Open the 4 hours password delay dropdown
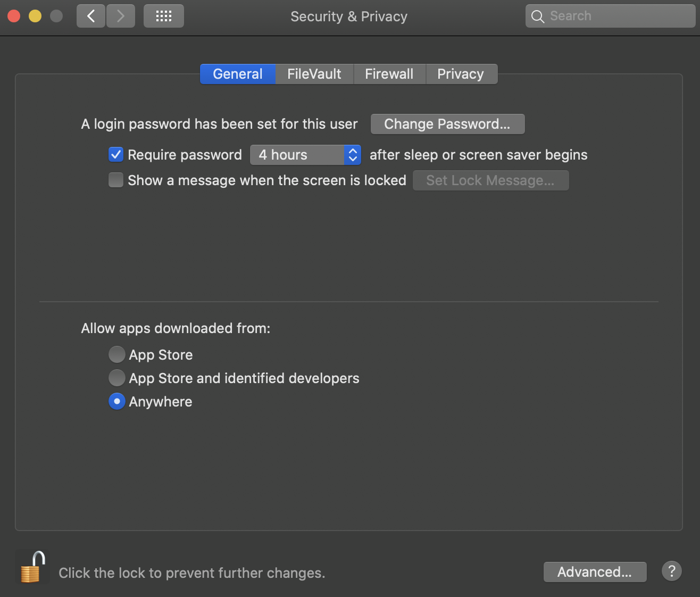Image resolution: width=700 pixels, height=597 pixels. tap(305, 155)
